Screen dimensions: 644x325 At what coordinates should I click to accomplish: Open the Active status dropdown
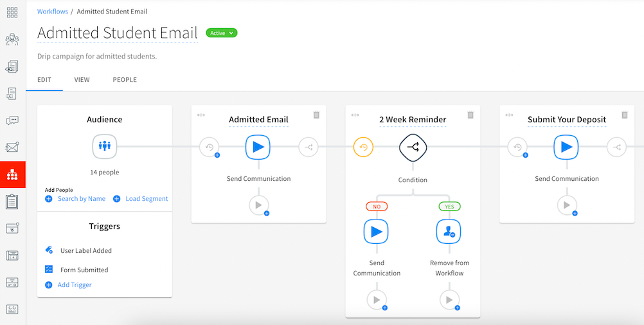click(221, 33)
